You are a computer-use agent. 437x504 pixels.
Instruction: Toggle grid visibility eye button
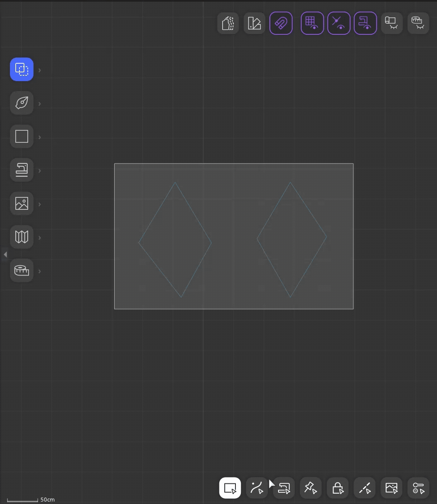312,23
